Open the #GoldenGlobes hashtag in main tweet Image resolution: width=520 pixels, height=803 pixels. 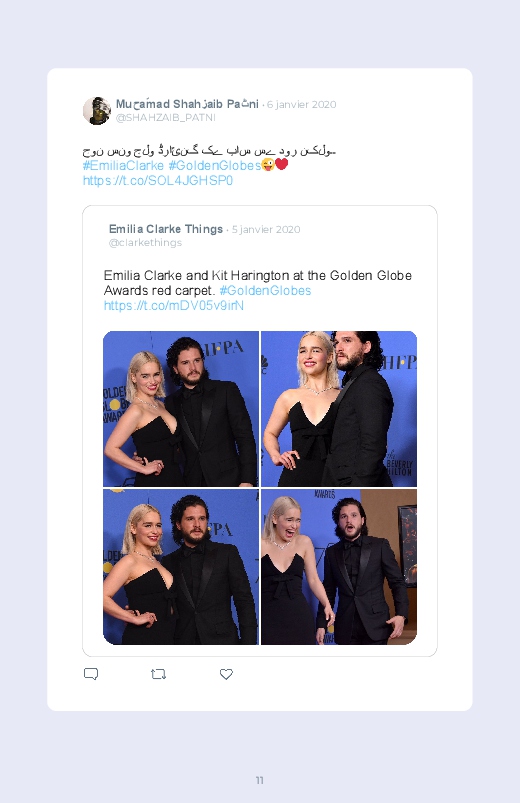click(x=215, y=165)
